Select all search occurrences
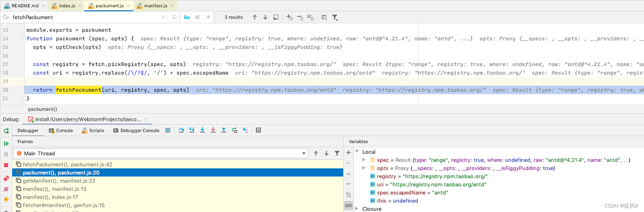 [x=311, y=17]
